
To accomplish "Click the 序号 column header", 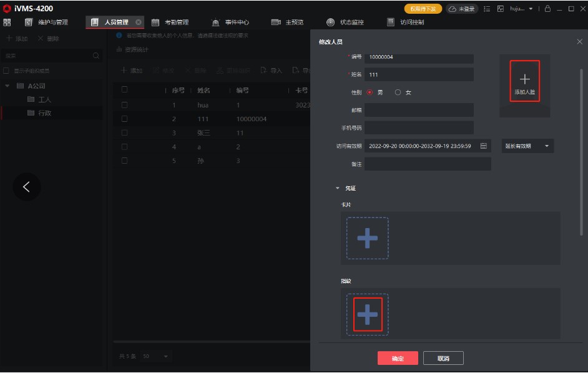I will 178,90.
